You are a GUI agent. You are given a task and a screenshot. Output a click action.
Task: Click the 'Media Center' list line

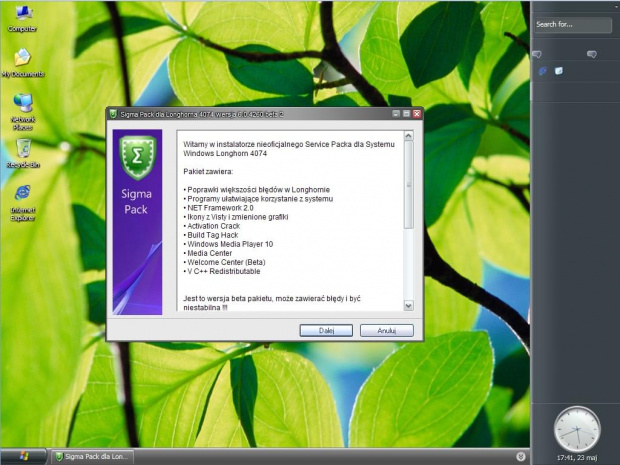coord(208,253)
